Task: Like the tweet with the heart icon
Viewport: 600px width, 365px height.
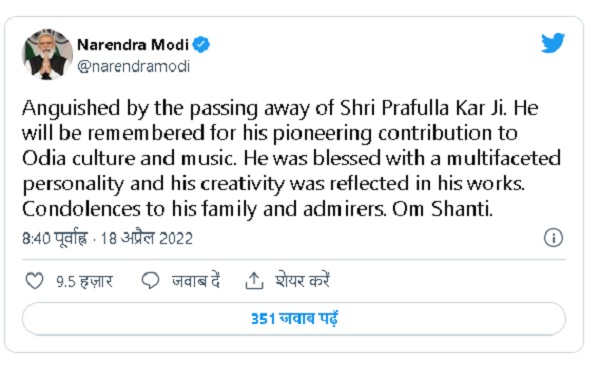Action: point(34,280)
